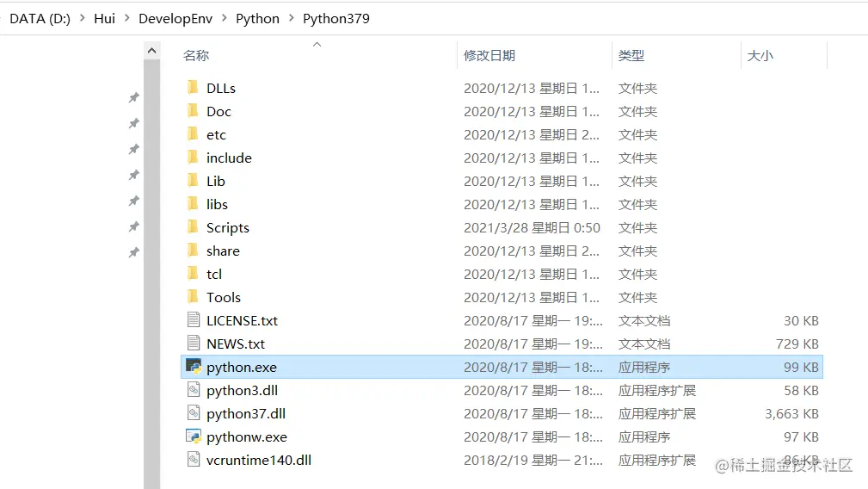This screenshot has width=868, height=489.
Task: Select the NEWS.txt document icon
Action: [194, 343]
